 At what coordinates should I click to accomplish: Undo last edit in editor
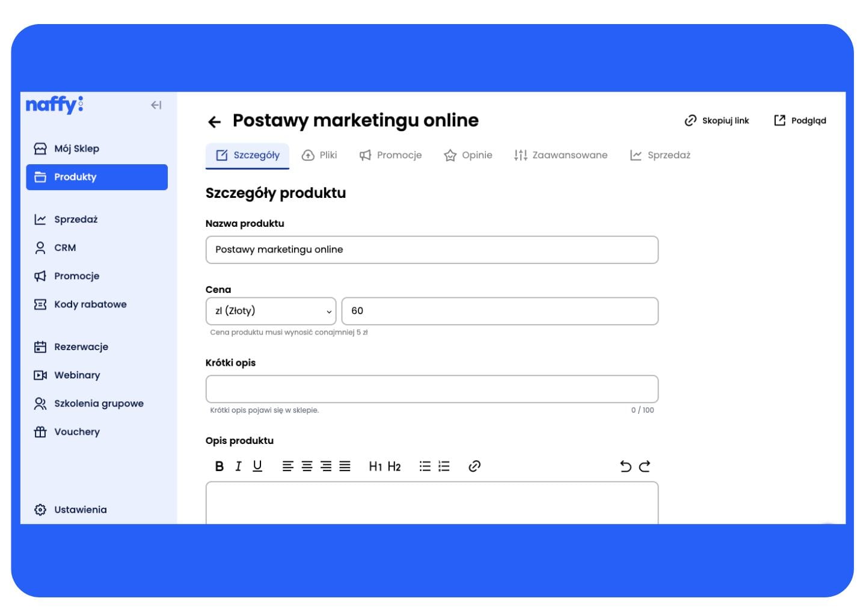(625, 466)
